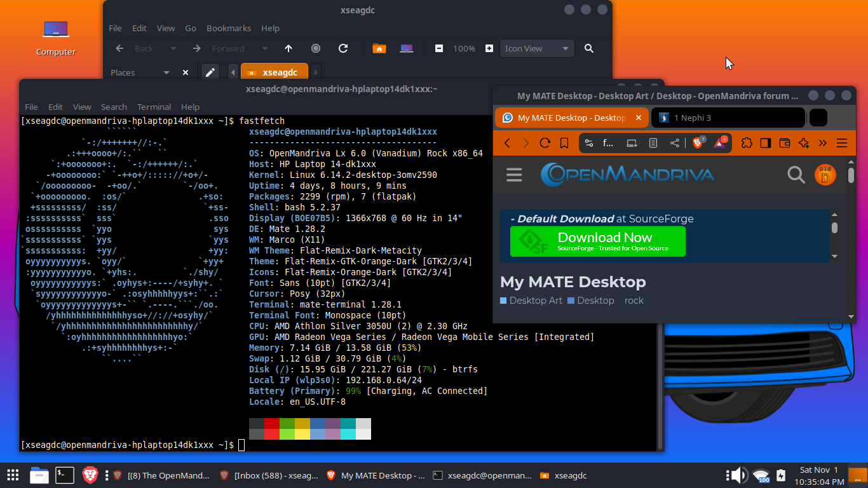Open the Desktop Art category link
Viewport: 868px width, 488px height.
click(x=535, y=301)
